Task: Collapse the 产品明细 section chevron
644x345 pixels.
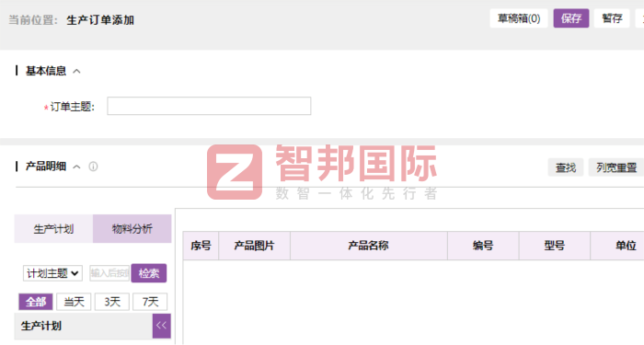Action: tap(76, 167)
